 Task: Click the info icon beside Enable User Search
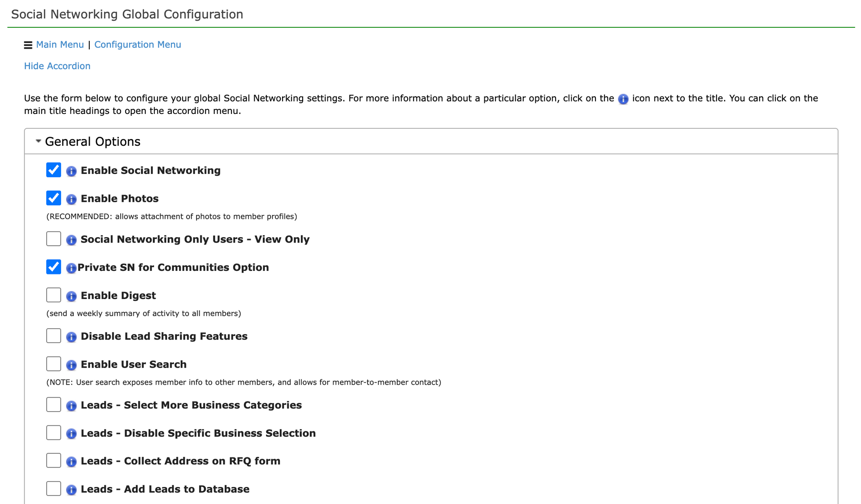pyautogui.click(x=71, y=365)
